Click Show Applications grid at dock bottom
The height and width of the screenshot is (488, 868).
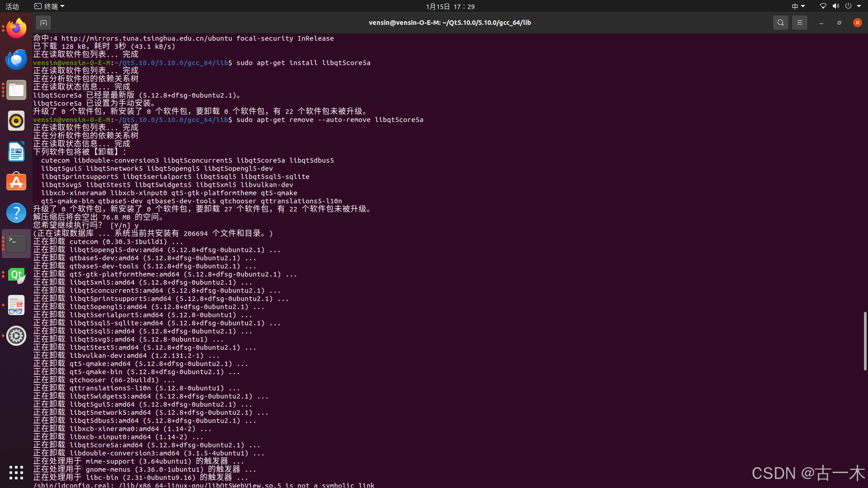coord(16,473)
